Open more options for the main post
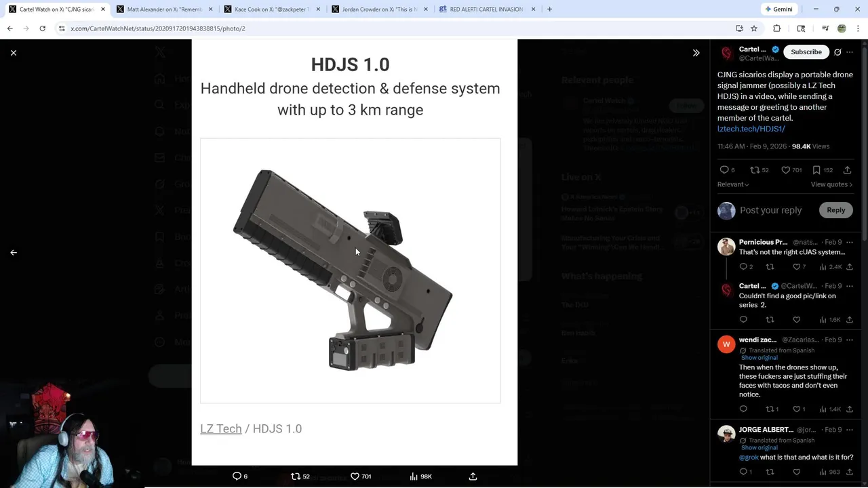Screen dimensions: 868x488 850,52
